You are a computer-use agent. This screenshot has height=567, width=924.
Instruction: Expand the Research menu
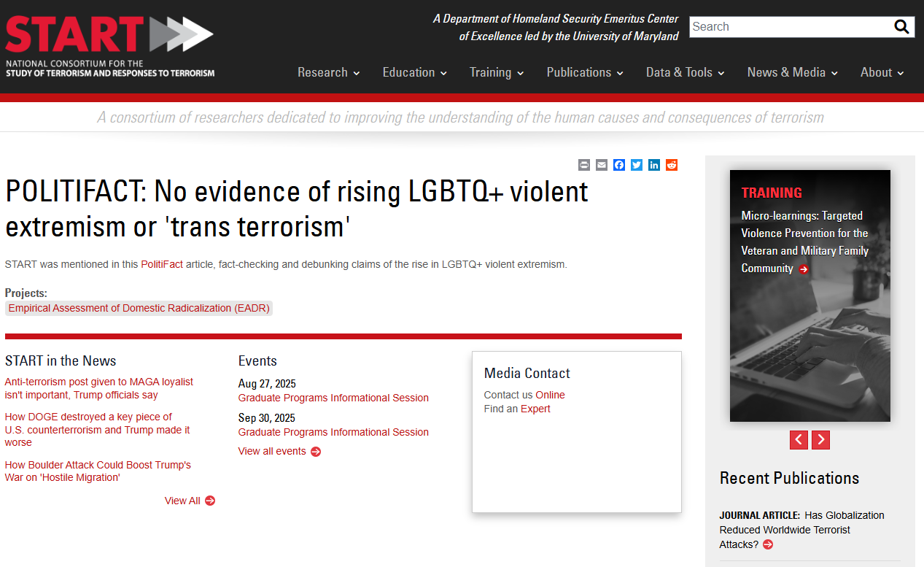click(329, 72)
